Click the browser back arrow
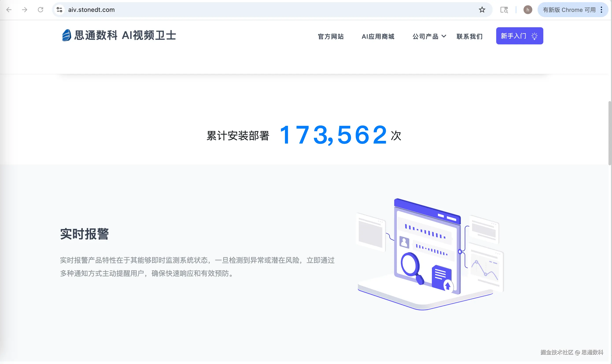 [9, 10]
